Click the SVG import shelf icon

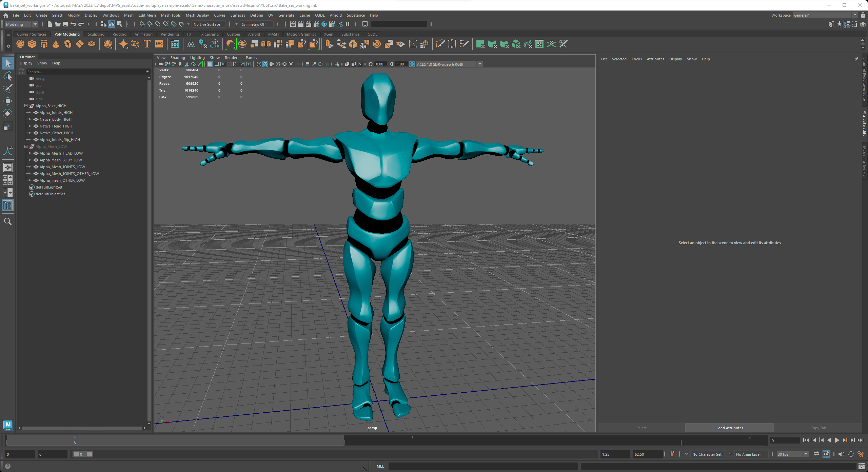pyautogui.click(x=159, y=44)
